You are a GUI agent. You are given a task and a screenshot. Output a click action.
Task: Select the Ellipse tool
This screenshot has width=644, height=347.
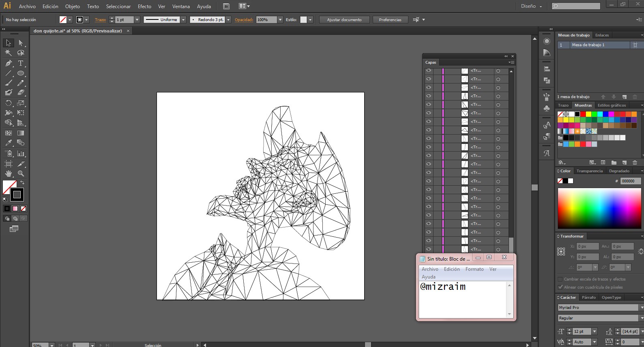coord(21,73)
